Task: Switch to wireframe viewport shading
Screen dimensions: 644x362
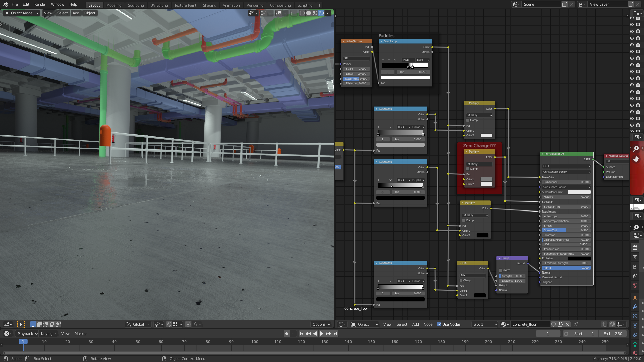Action: coord(302,13)
